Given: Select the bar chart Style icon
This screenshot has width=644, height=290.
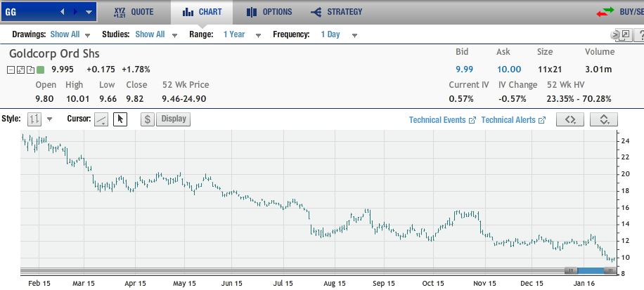Looking at the screenshot, I should [x=34, y=119].
